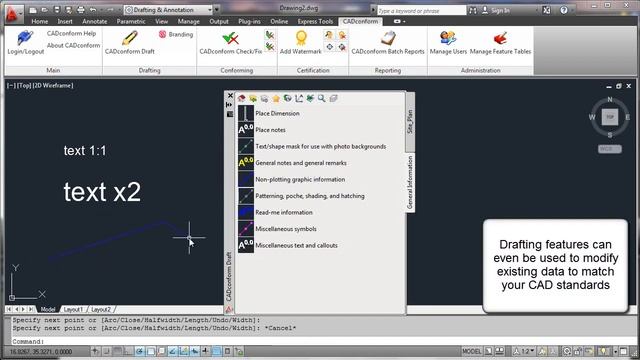Open CADconform Help
The height and width of the screenshot is (360, 640).
click(x=71, y=33)
